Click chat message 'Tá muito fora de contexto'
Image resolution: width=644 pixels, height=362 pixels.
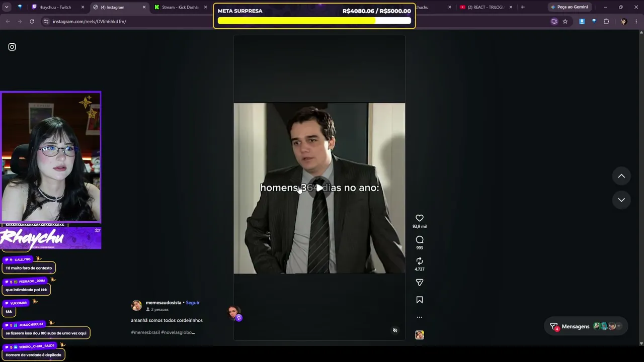29,268
